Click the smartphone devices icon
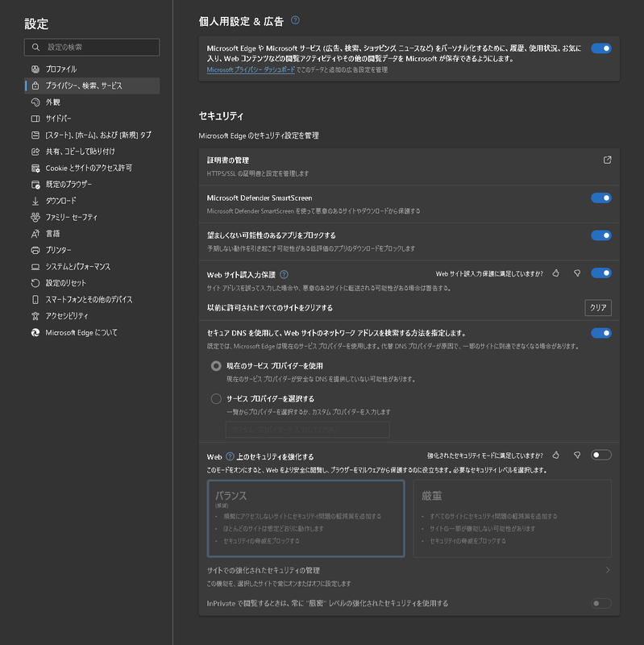This screenshot has height=645, width=644. [x=35, y=299]
